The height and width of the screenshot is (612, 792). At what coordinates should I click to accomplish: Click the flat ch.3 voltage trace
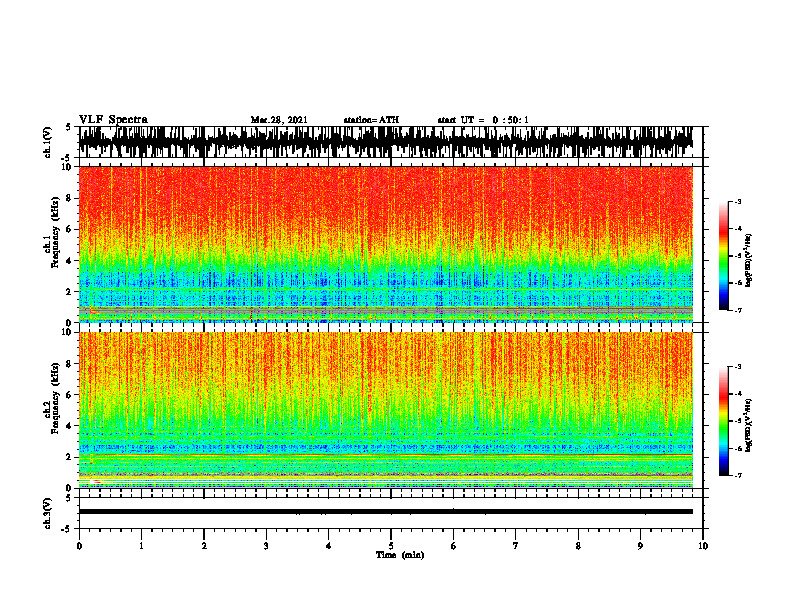(x=386, y=512)
